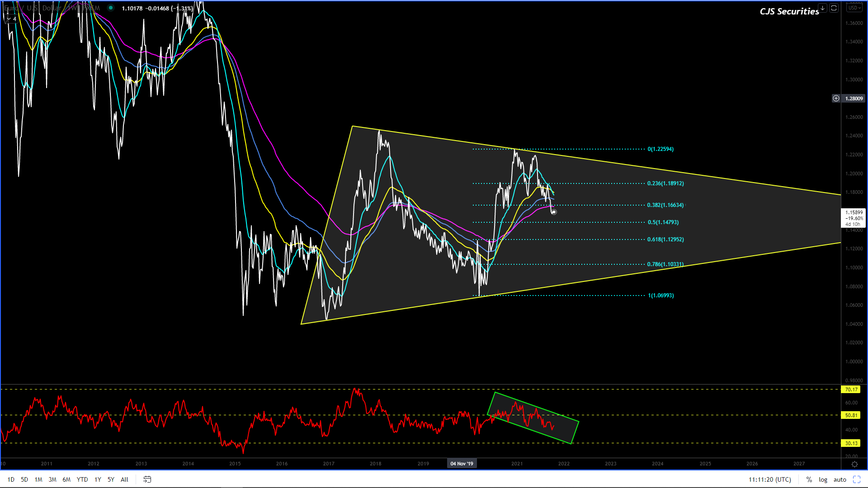This screenshot has width=868, height=488.
Task: Switch to All time range
Action: [124, 479]
